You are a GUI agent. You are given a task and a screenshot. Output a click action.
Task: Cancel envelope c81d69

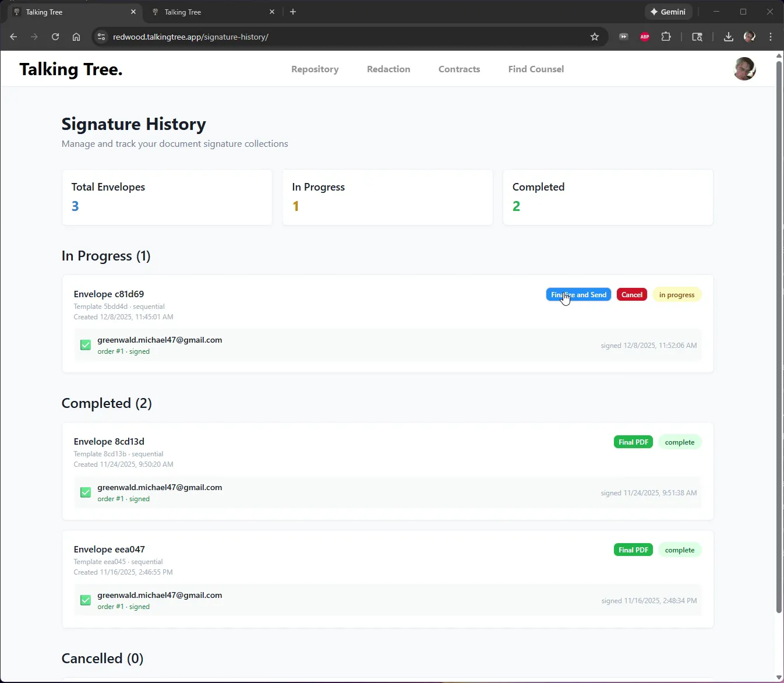click(632, 295)
